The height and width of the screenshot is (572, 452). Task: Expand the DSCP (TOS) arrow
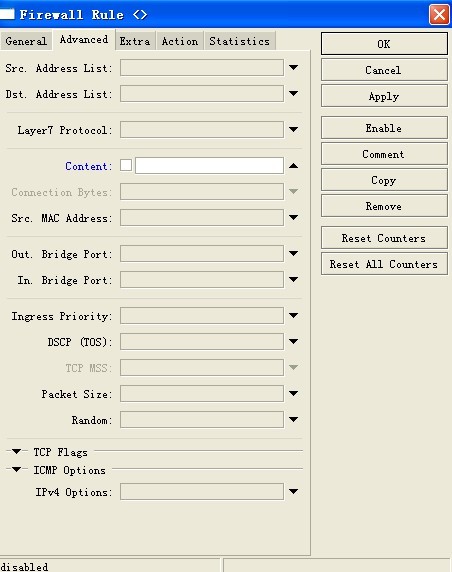(293, 341)
